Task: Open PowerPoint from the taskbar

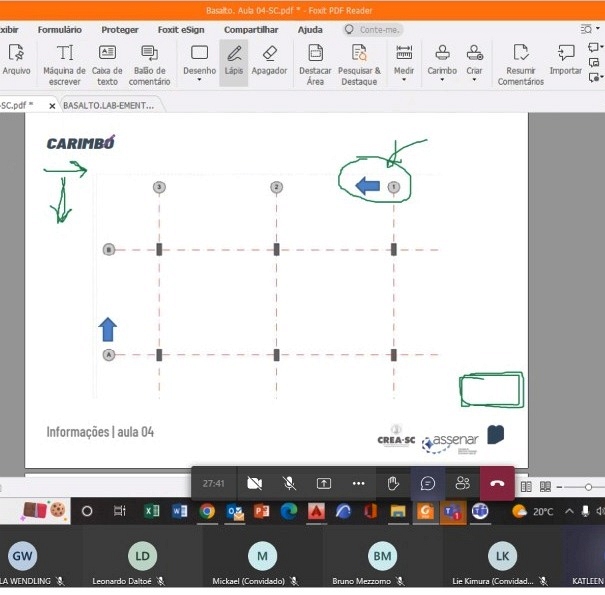Action: (x=262, y=511)
